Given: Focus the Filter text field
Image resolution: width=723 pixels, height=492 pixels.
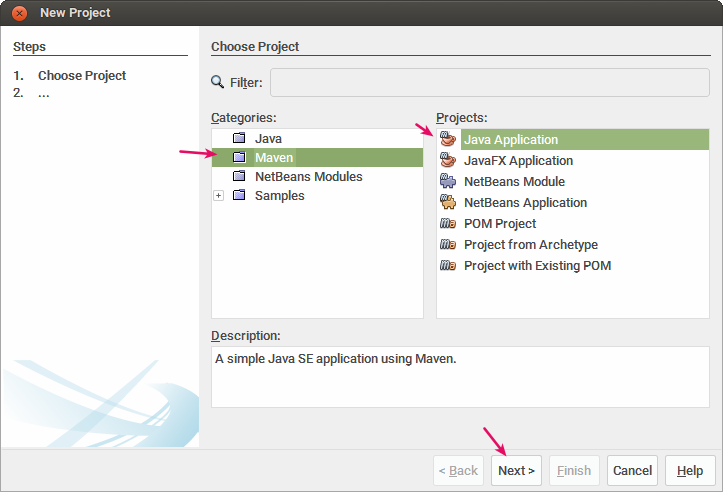Looking at the screenshot, I should point(490,83).
